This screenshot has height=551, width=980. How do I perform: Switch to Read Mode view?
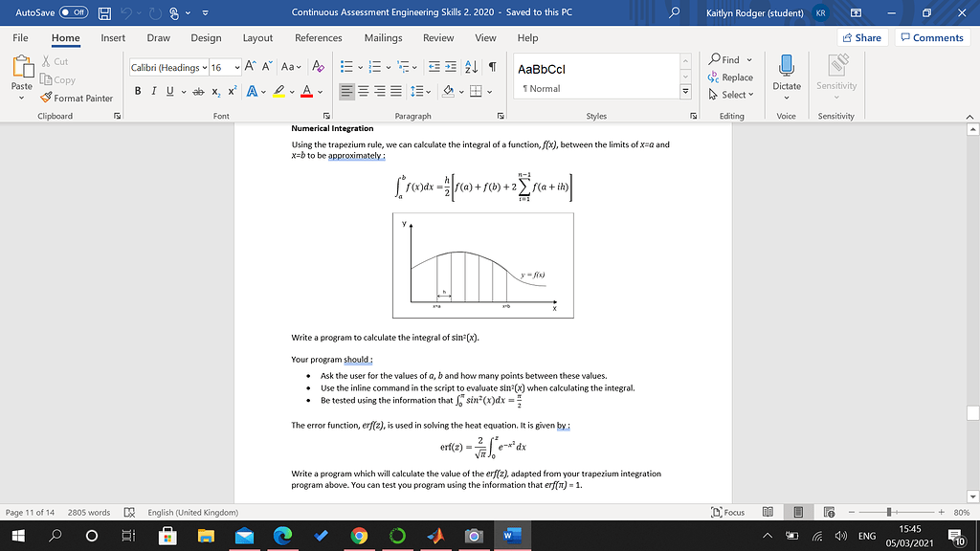click(x=768, y=513)
